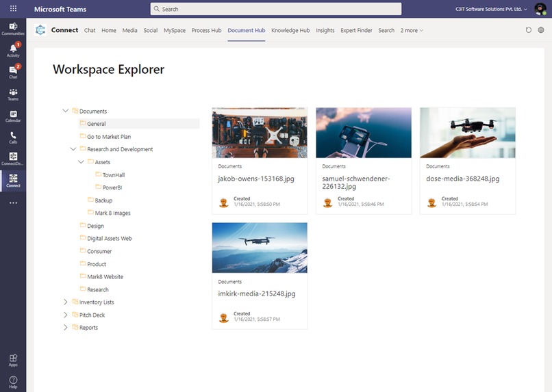The image size is (552, 392).
Task: Open the Activity bell icon
Action: pos(13,50)
